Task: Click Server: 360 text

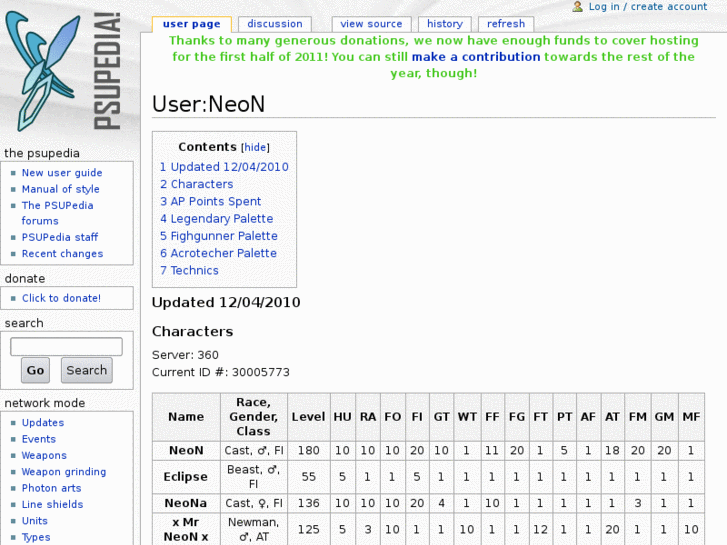Action: tap(185, 355)
